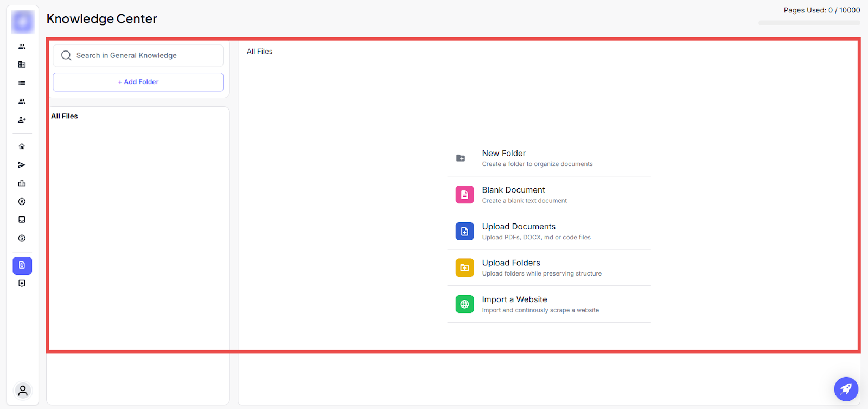The height and width of the screenshot is (409, 868).
Task: Click the Search in General Knowledge field
Action: click(138, 55)
